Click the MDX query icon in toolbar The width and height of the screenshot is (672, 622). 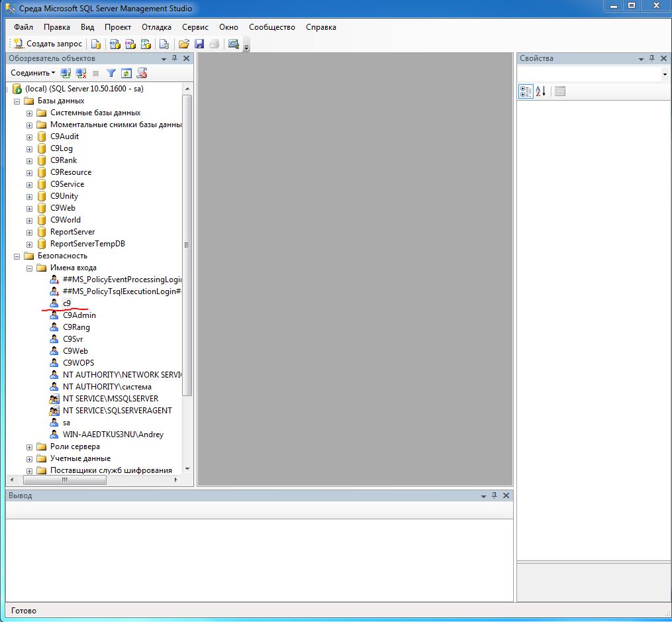[115, 44]
